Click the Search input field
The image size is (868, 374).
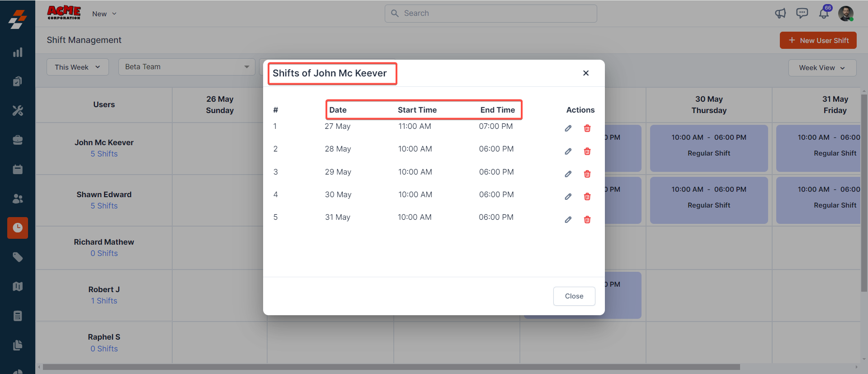point(491,14)
